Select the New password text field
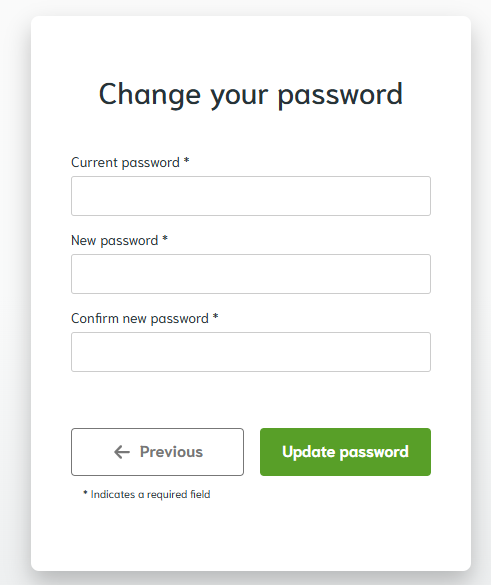This screenshot has width=491, height=585. pos(251,274)
